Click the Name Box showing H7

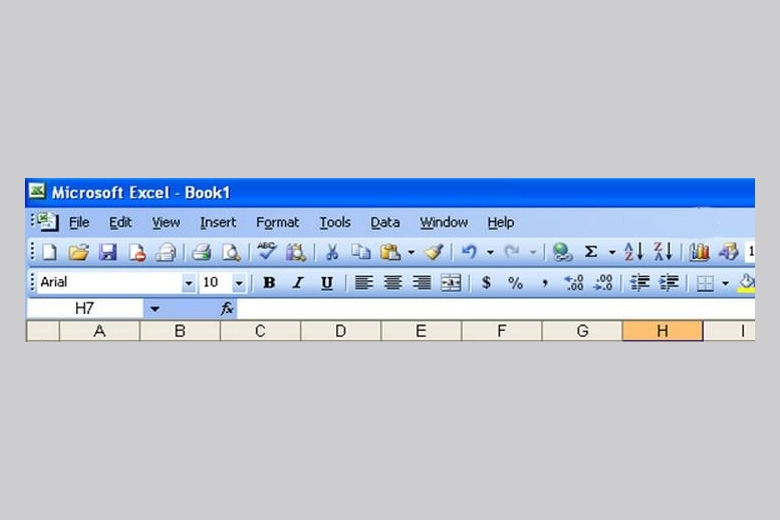click(x=85, y=309)
